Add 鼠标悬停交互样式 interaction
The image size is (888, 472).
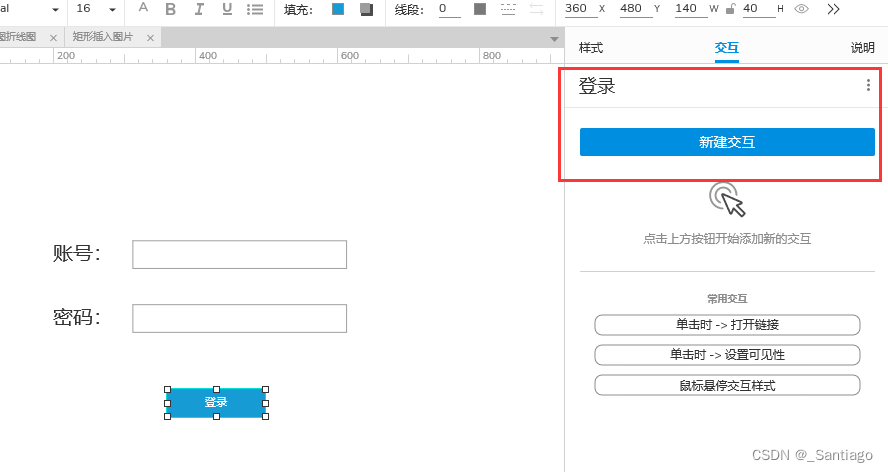[727, 385]
